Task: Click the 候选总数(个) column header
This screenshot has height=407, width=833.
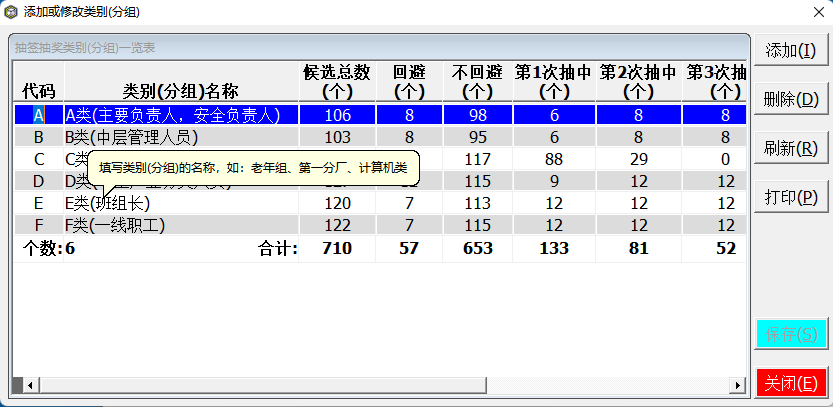Action: [x=337, y=82]
